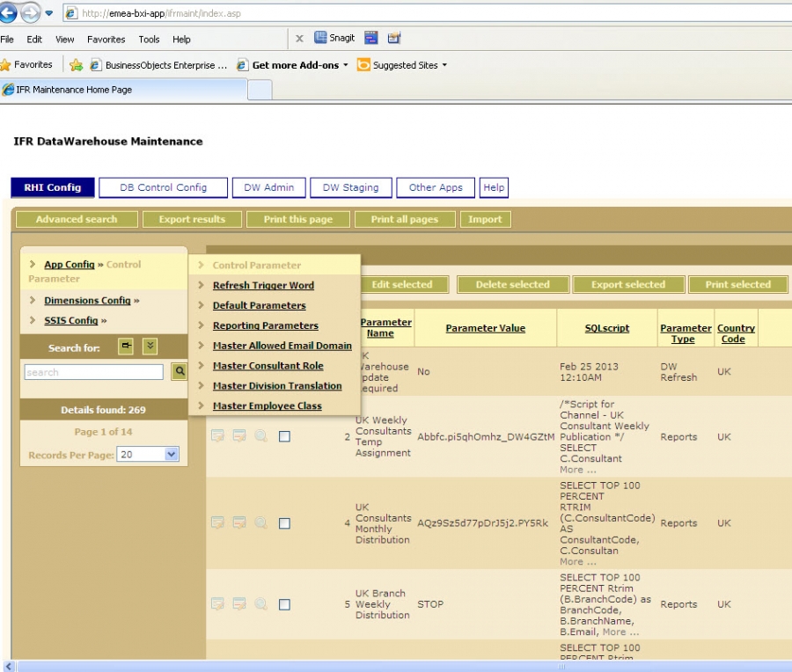Click the Add to Favorites bar star
The height and width of the screenshot is (672, 792).
[76, 65]
